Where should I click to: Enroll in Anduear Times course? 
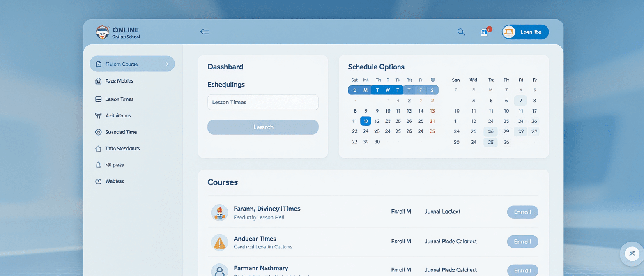(523, 241)
